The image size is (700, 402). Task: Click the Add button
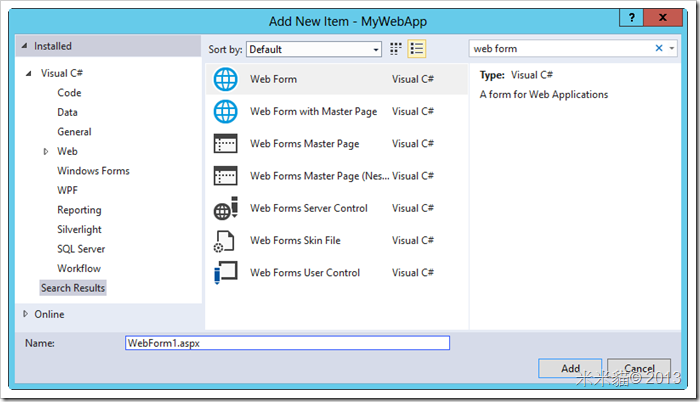[x=570, y=368]
